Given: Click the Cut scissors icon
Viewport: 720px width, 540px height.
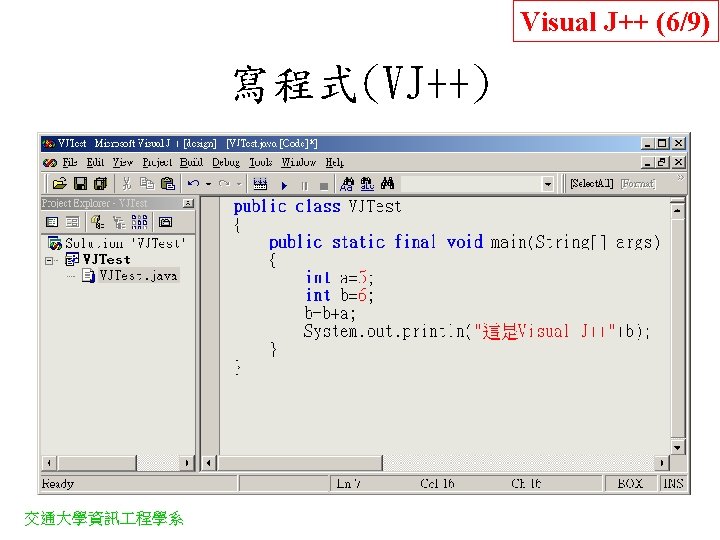Looking at the screenshot, I should pos(126,184).
